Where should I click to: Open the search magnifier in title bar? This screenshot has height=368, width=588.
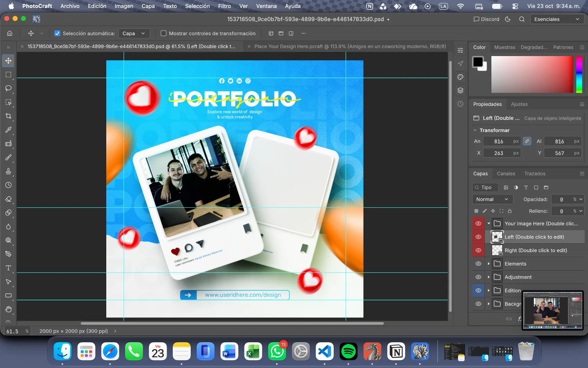click(x=522, y=19)
